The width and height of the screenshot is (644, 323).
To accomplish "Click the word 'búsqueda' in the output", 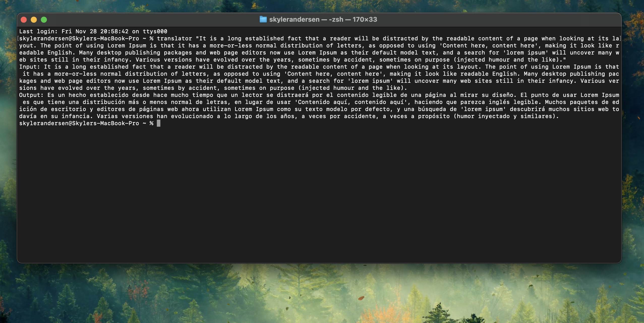I will [x=432, y=109].
